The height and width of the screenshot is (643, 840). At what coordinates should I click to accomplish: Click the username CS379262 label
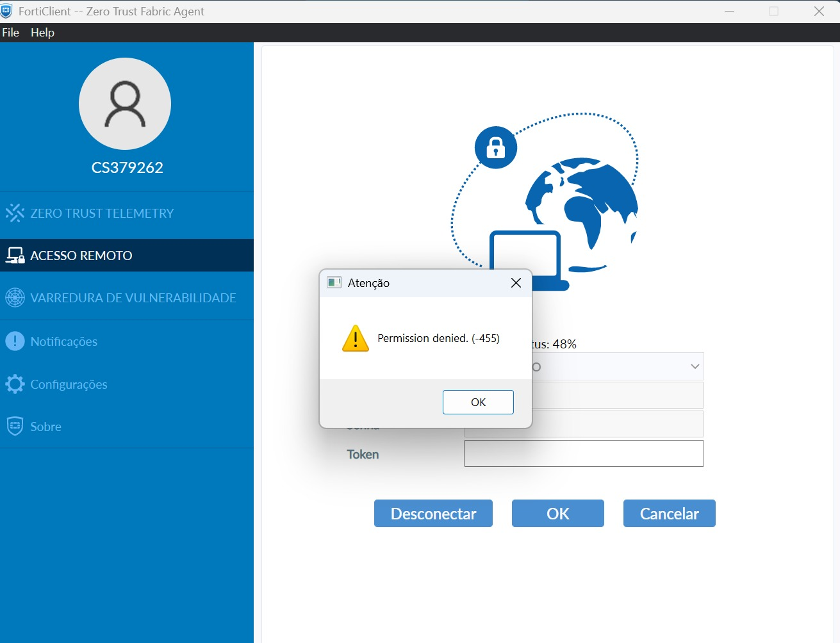pos(128,168)
